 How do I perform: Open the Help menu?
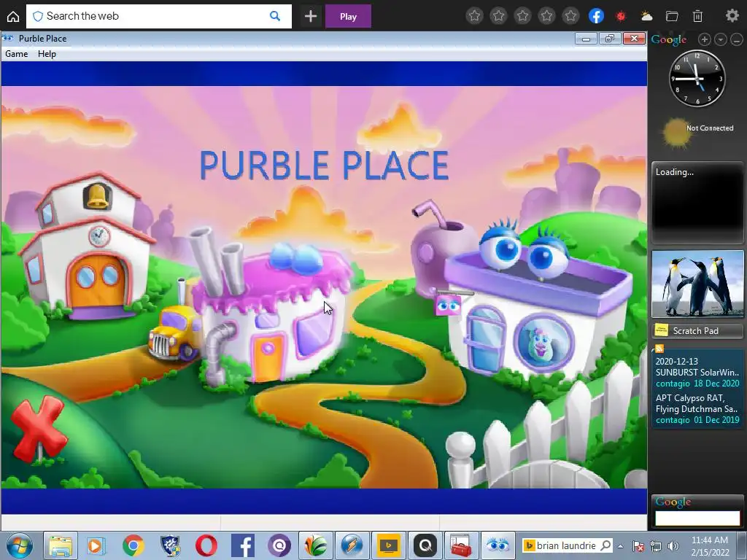point(47,54)
